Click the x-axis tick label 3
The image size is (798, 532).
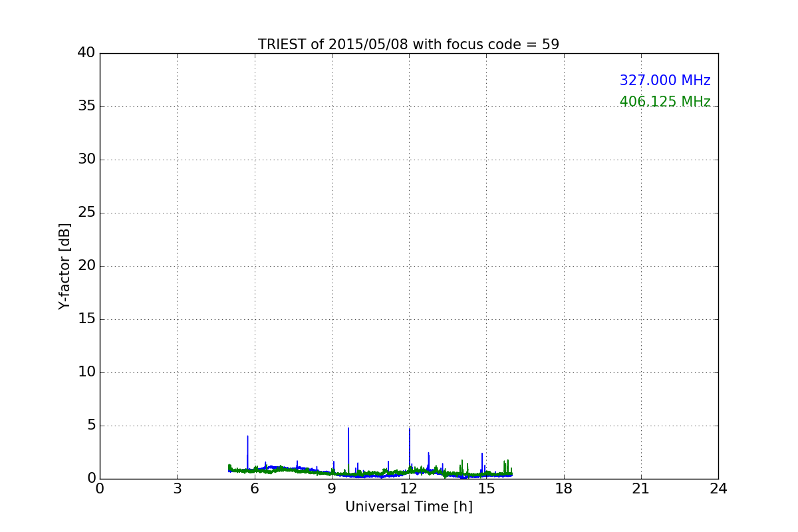pos(177,489)
